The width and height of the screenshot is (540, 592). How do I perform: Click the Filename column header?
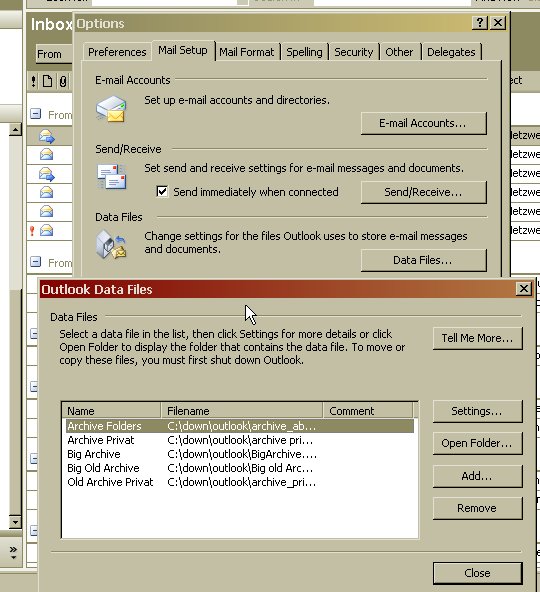242,410
